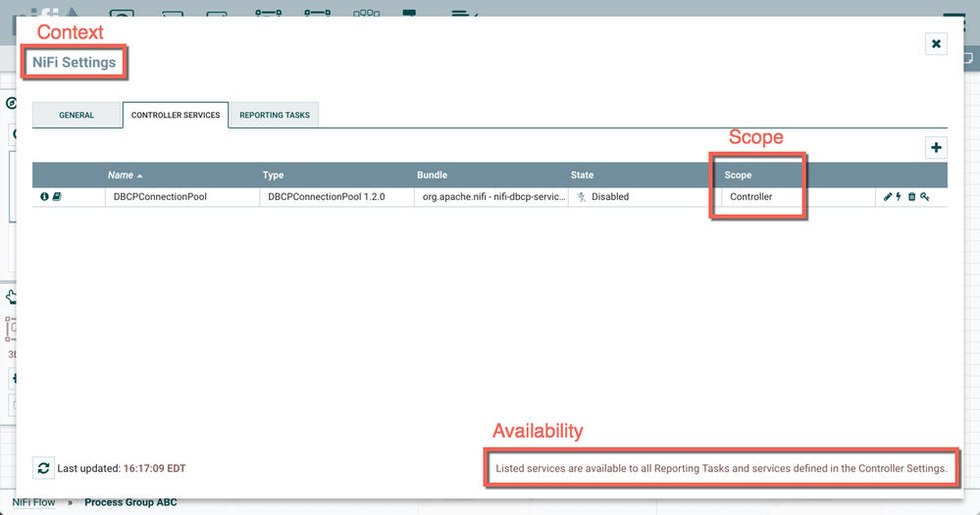This screenshot has width=980, height=515.
Task: Refresh the controller services list
Action: pos(43,468)
